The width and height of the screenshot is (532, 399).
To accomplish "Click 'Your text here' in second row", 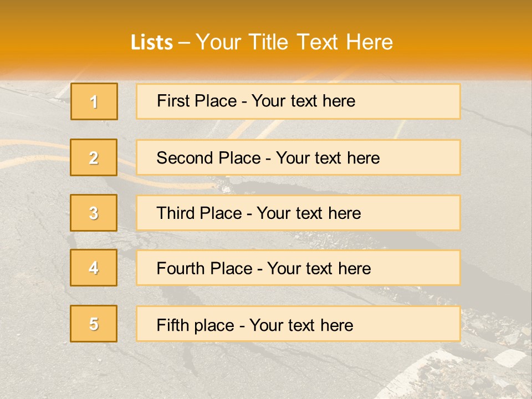I will click(x=328, y=158).
